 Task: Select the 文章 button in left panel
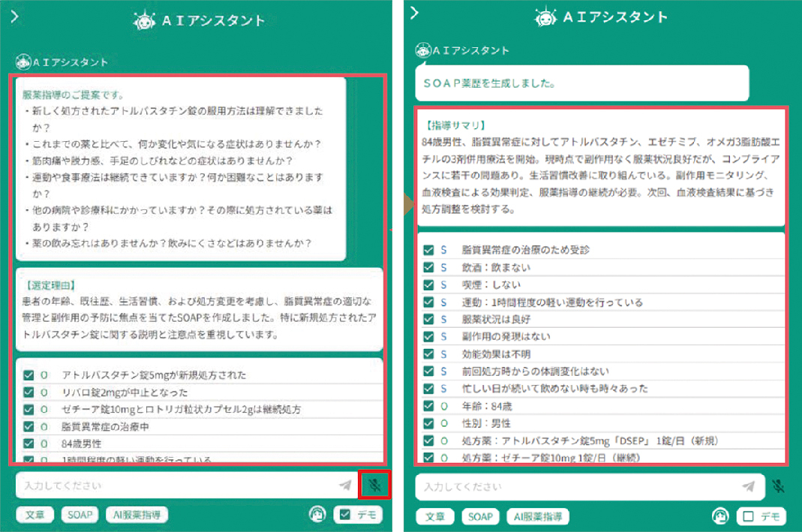pyautogui.click(x=35, y=515)
